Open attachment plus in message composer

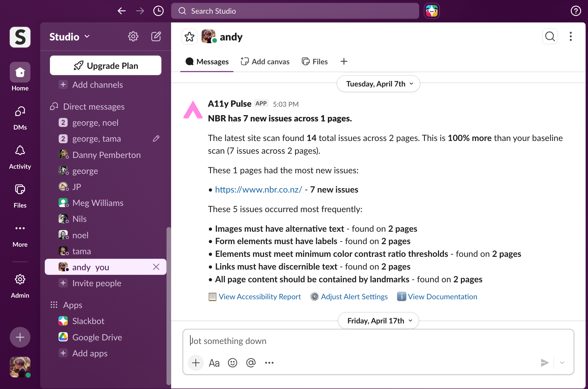point(196,363)
